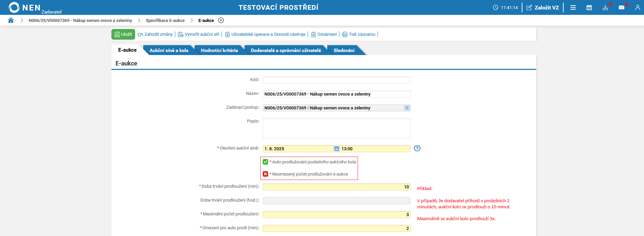Screen dimensions: 644x236
Task: Open the hamburger menu in header
Action: coord(573,7)
